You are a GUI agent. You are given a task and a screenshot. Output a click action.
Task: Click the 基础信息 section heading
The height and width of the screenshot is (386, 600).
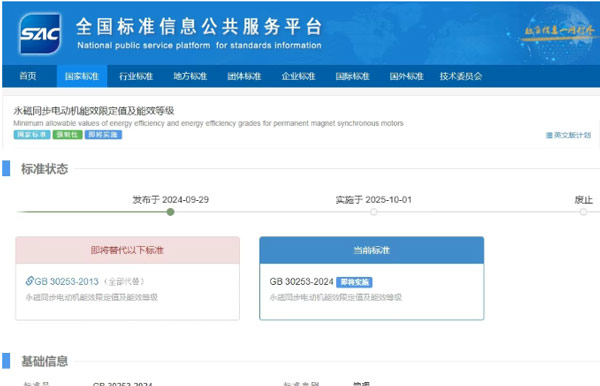[44, 361]
